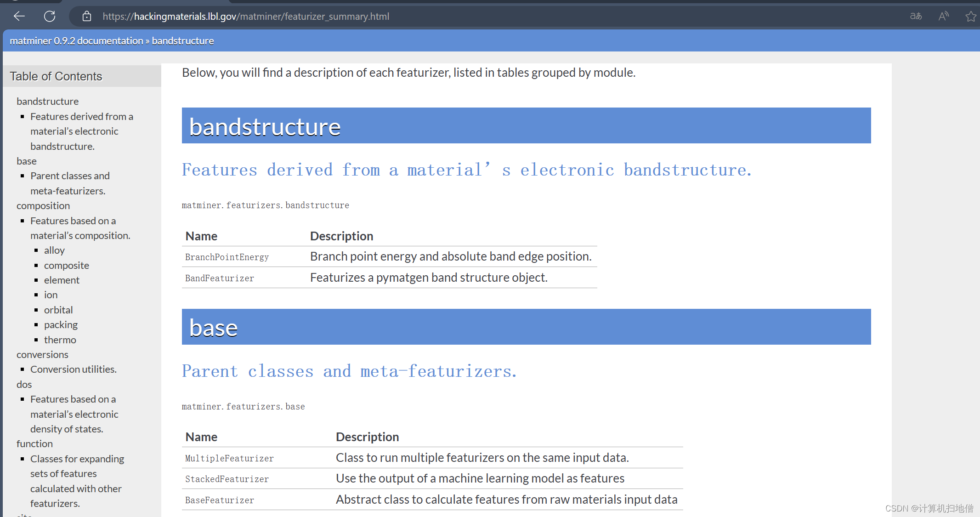Go to thermo section from sidebar
Viewport: 980px width, 517px height.
click(60, 340)
